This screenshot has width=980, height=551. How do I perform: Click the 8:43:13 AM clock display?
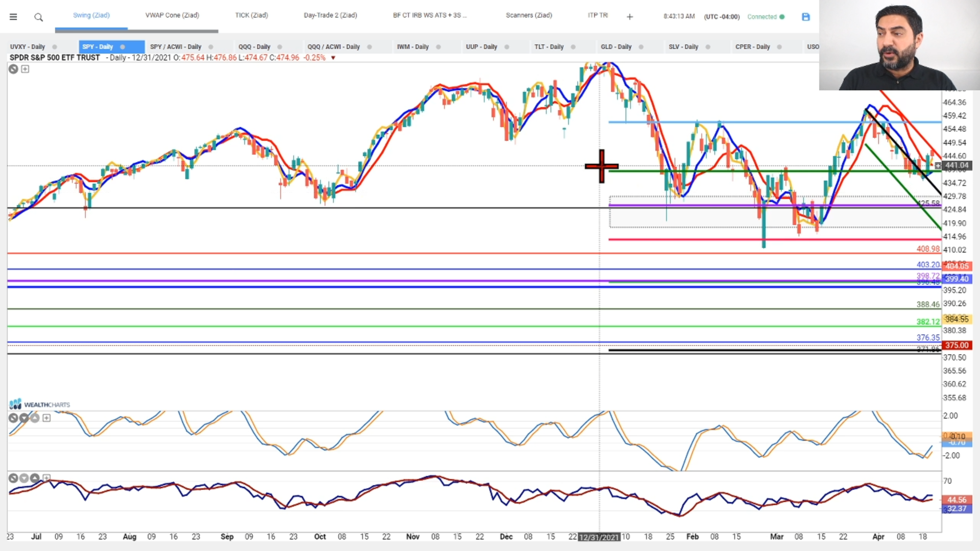(x=679, y=17)
